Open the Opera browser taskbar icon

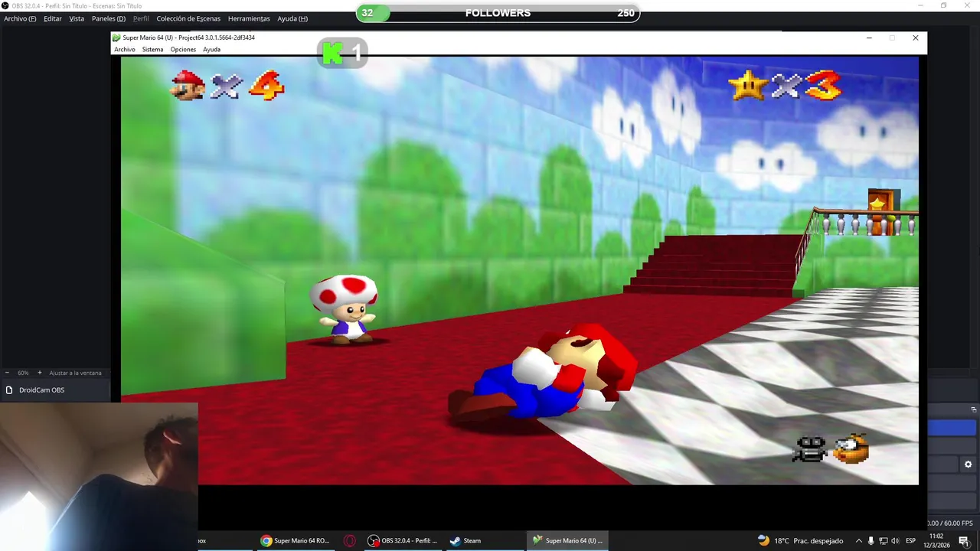pos(350,540)
